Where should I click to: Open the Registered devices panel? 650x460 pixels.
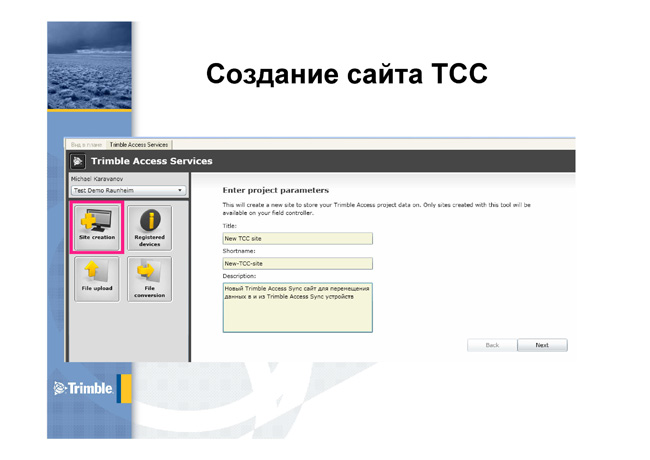click(x=149, y=228)
